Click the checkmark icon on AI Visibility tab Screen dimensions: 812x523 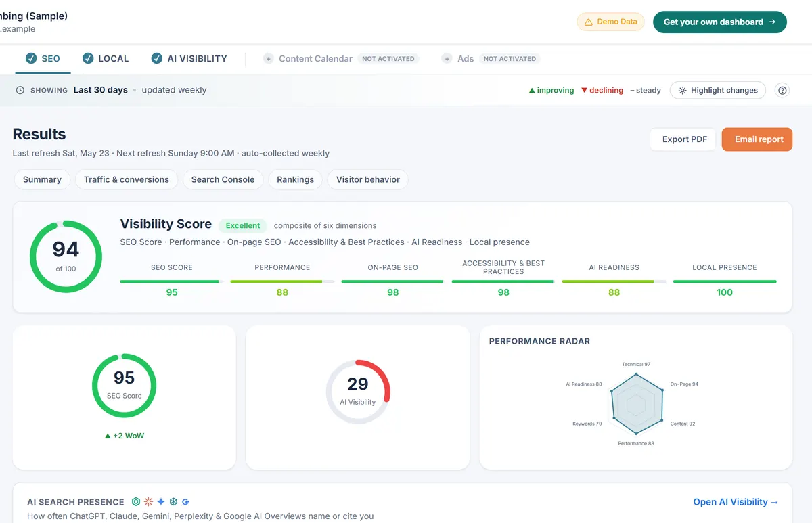coord(157,59)
